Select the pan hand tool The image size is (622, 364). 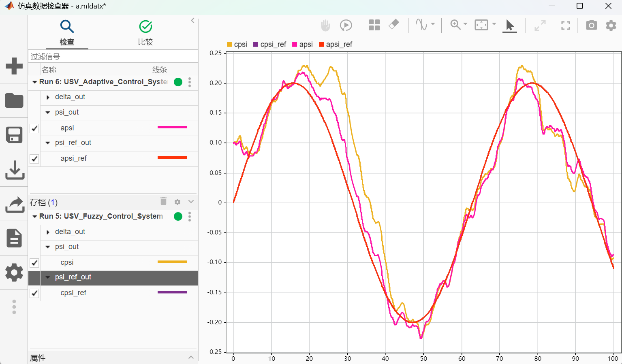click(325, 26)
